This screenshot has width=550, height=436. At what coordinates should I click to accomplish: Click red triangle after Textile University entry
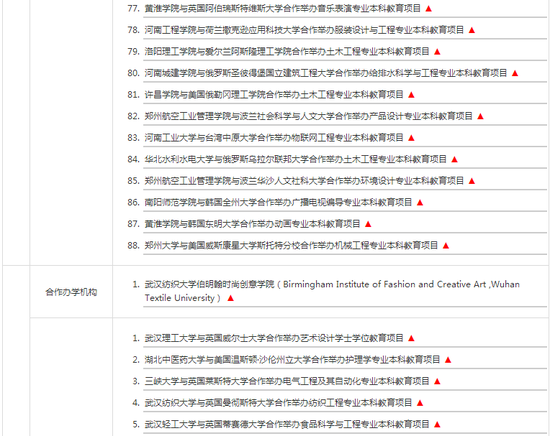point(230,298)
